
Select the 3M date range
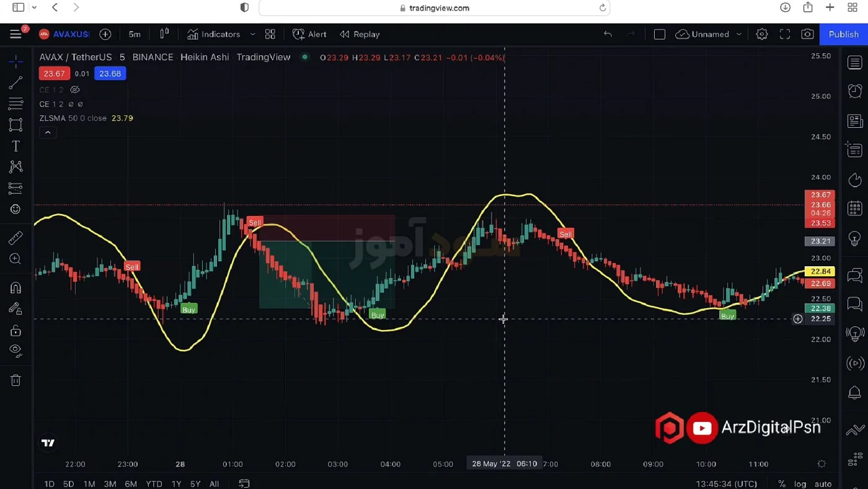click(x=110, y=483)
